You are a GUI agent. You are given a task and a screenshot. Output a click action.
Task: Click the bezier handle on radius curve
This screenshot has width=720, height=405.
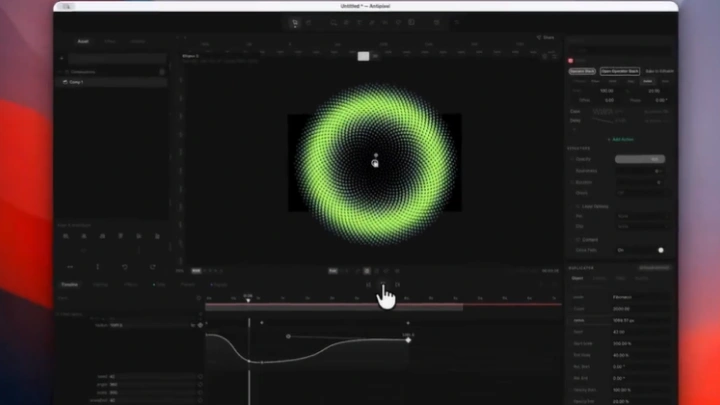(289, 337)
